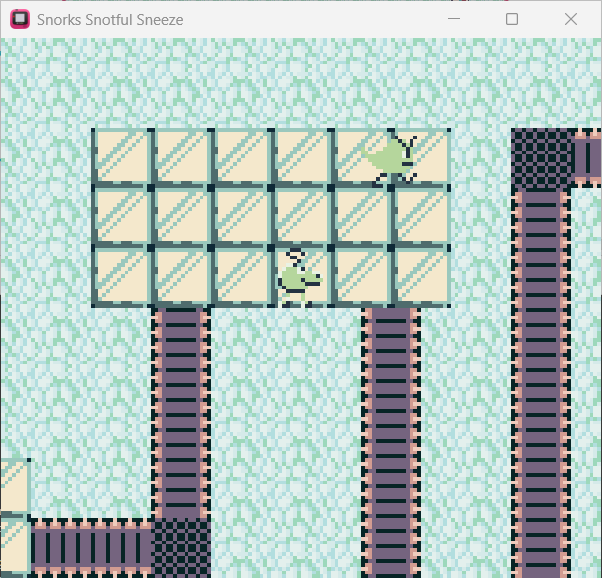The height and width of the screenshot is (578, 602).
Task: Click the checkered block at the bottom of the left ladder
Action: pos(181,548)
